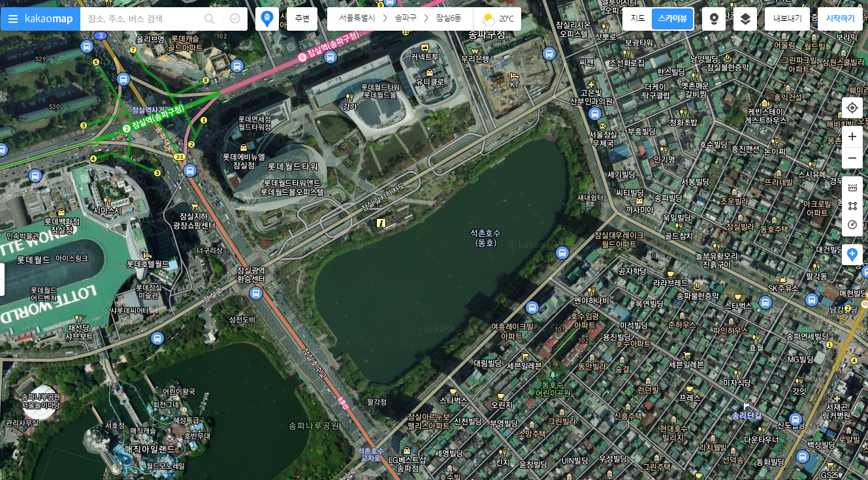Click bus stop icon at 잠실광역환승센터
The width and height of the screenshot is (868, 480).
click(255, 293)
